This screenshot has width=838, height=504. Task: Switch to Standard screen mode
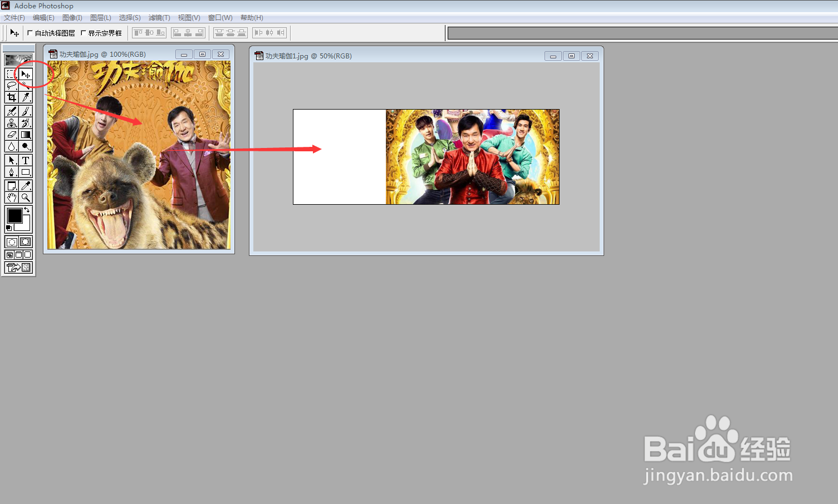pyautogui.click(x=9, y=255)
